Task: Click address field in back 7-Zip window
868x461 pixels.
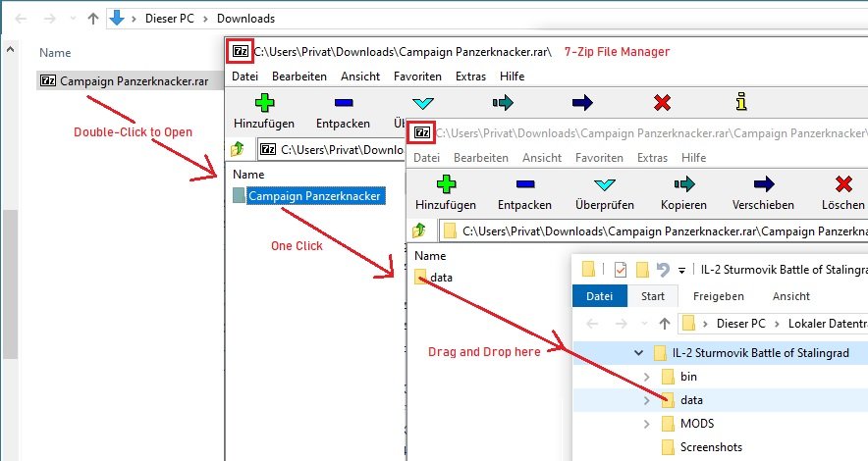Action: coord(331,149)
